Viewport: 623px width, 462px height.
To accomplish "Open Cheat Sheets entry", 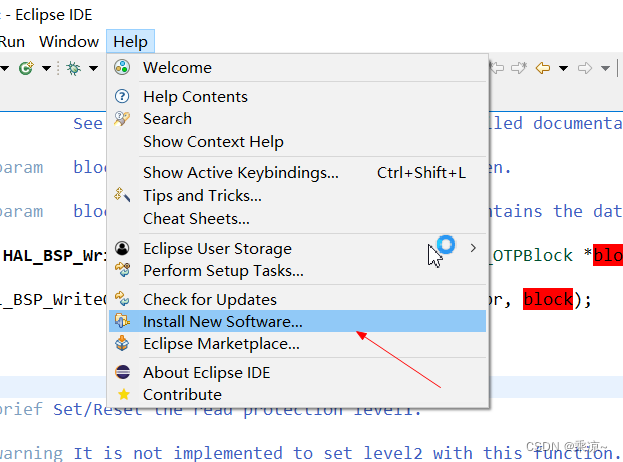I will [x=297, y=219].
